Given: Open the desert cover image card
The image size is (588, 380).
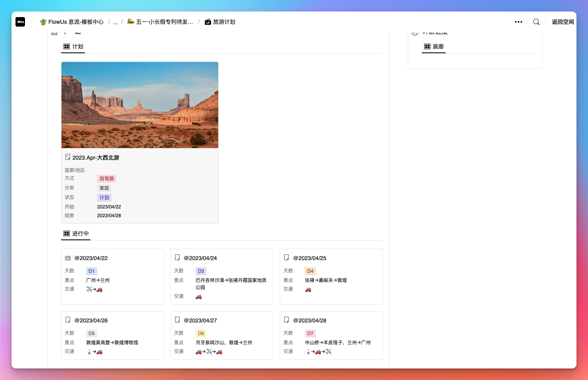Looking at the screenshot, I should point(140,105).
